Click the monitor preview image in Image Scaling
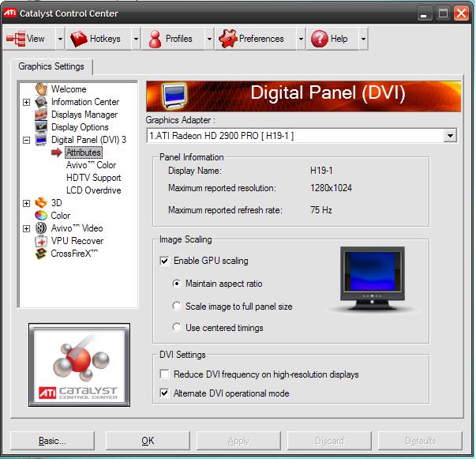The width and height of the screenshot is (476, 459). [x=373, y=279]
